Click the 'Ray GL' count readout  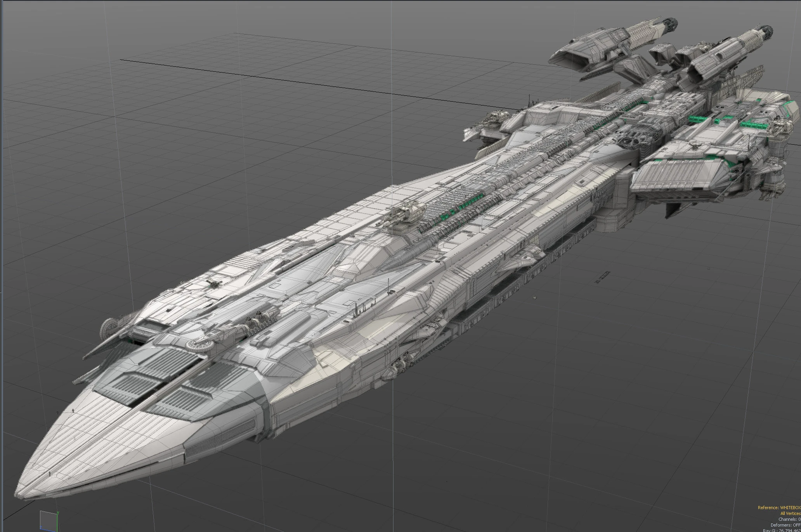[x=782, y=530]
